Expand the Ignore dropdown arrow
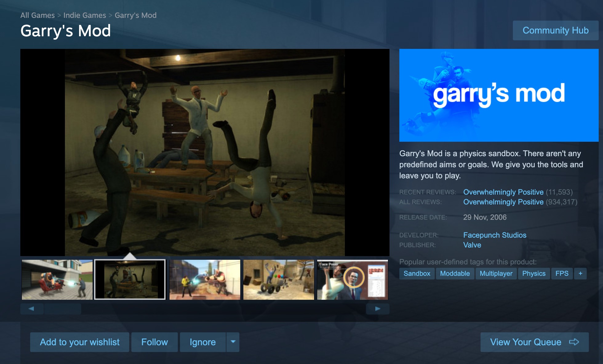This screenshot has width=603, height=364. coord(233,342)
